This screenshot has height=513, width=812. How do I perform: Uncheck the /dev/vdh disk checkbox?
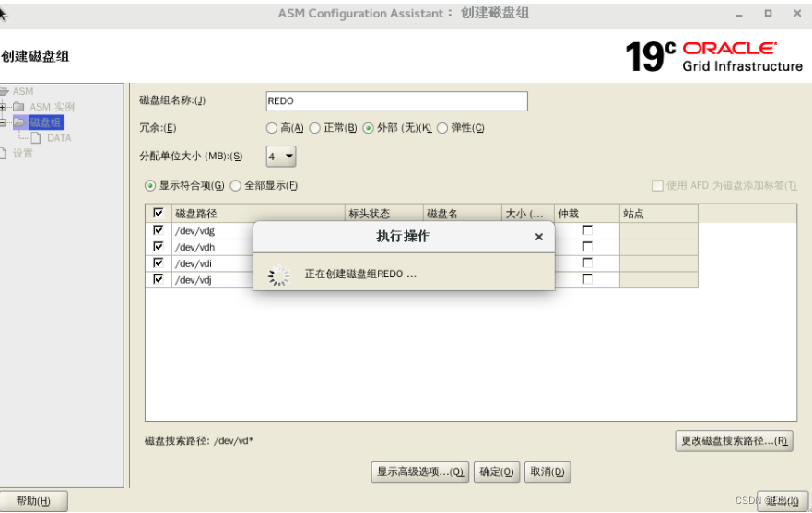(159, 247)
